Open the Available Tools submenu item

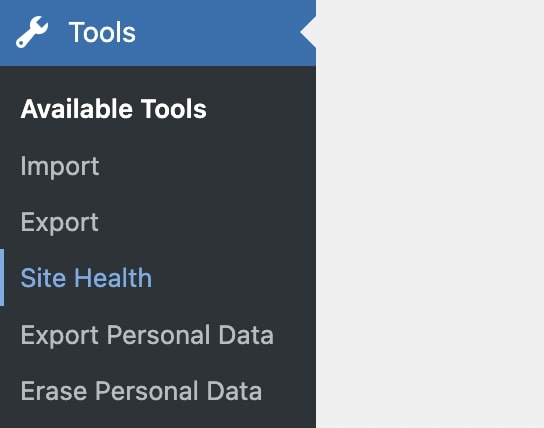[x=113, y=109]
